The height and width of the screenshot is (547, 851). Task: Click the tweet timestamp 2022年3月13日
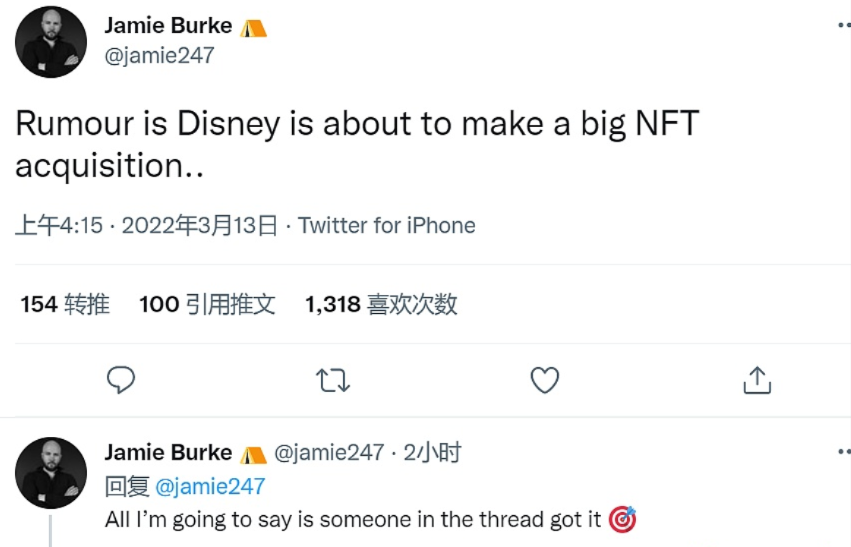(199, 226)
